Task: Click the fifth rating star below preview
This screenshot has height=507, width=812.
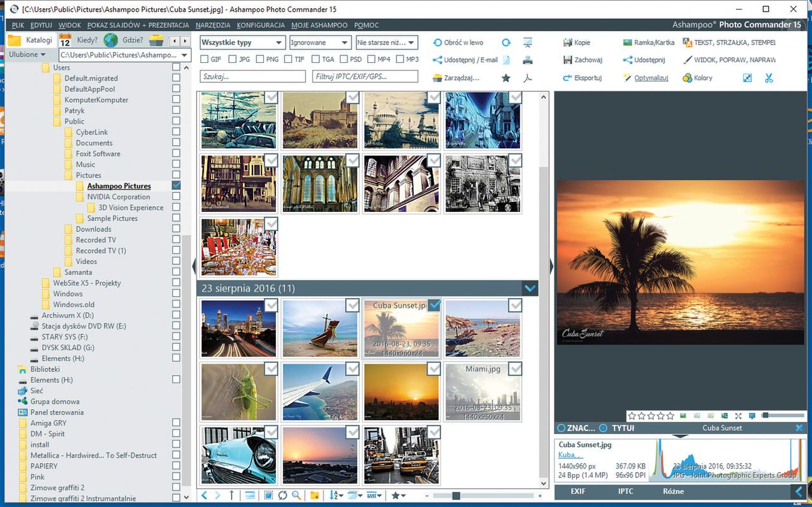Action: tap(671, 416)
